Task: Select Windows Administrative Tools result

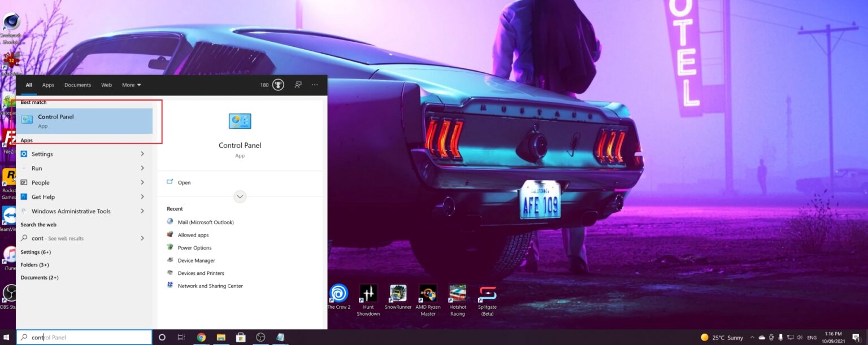Action: point(84,211)
